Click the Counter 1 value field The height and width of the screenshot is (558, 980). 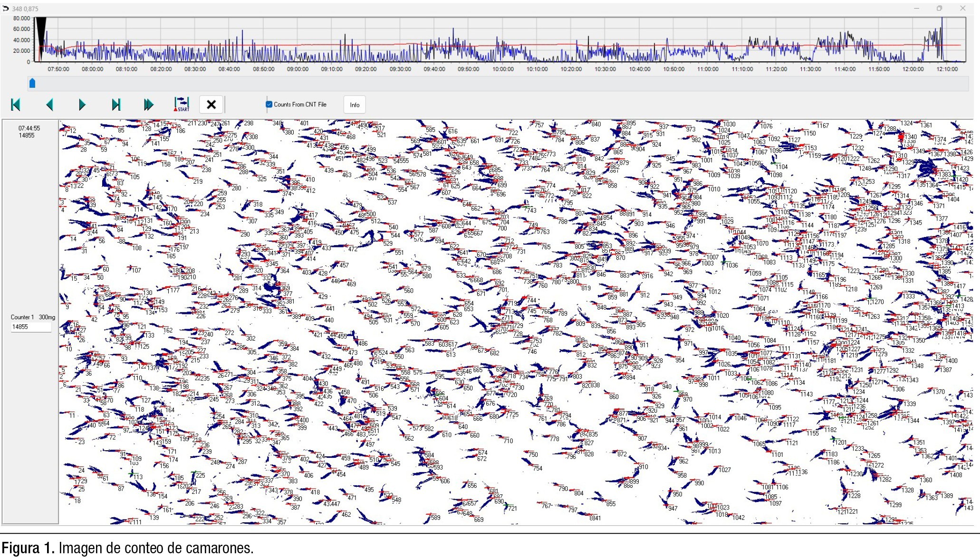pyautogui.click(x=31, y=327)
